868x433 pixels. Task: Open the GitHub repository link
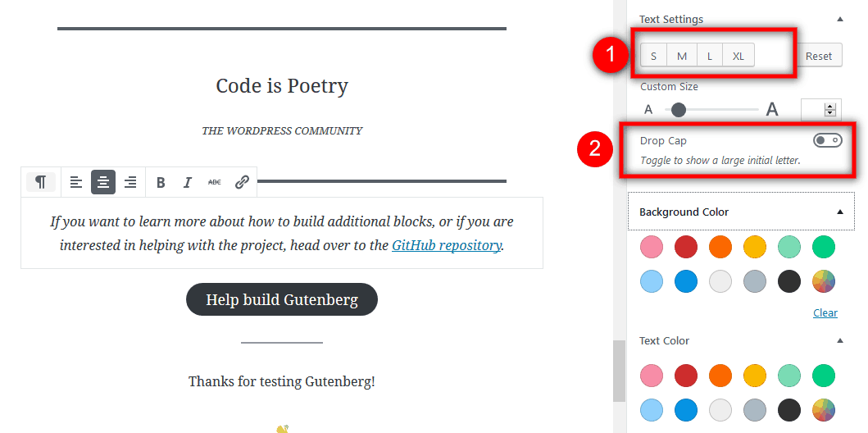[x=446, y=244]
